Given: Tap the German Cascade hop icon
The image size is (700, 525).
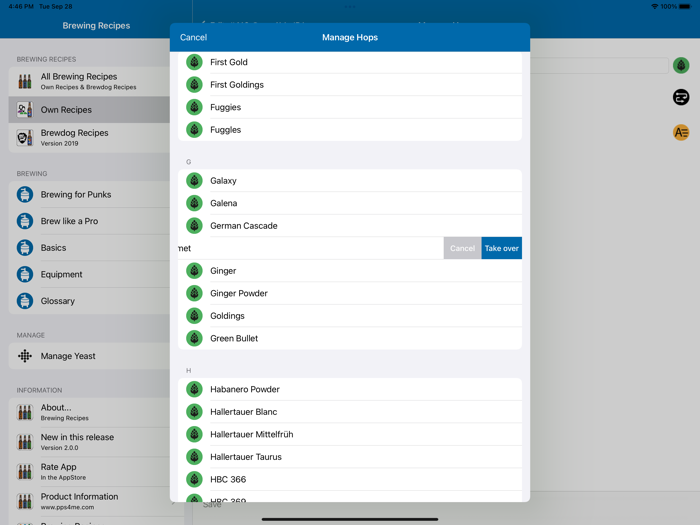Looking at the screenshot, I should [x=194, y=225].
